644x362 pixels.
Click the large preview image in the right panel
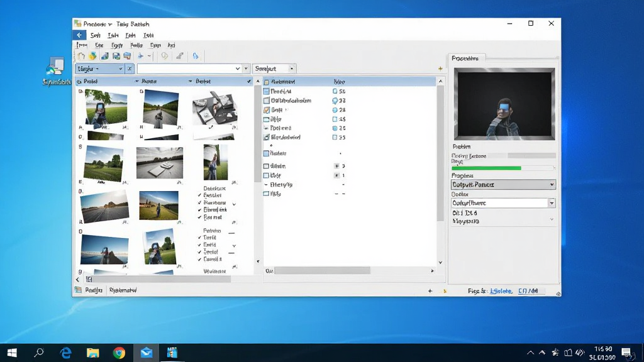pos(504,104)
